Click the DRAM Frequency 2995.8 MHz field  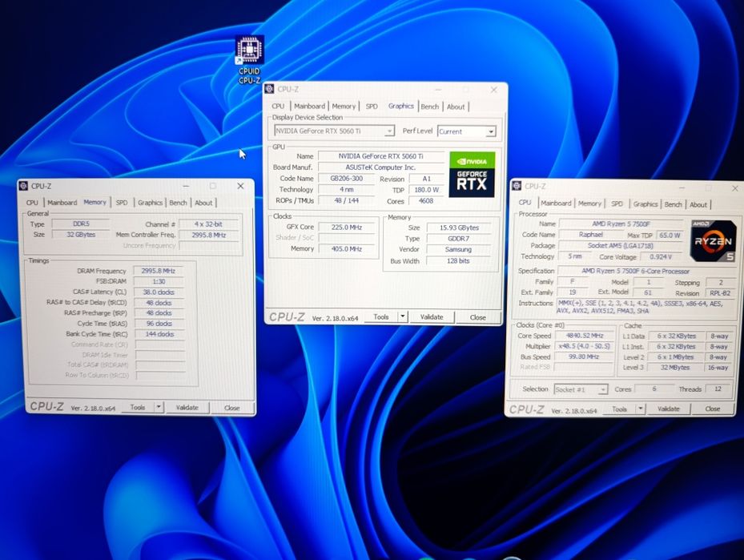(159, 271)
